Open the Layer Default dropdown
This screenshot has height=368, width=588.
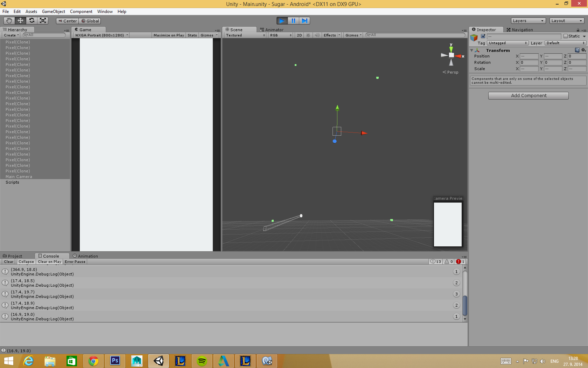point(565,43)
